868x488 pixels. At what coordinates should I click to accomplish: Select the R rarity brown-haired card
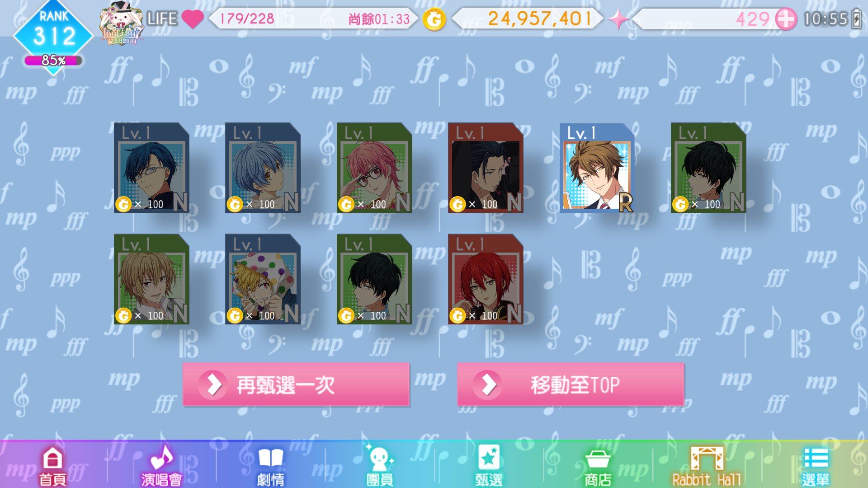597,168
